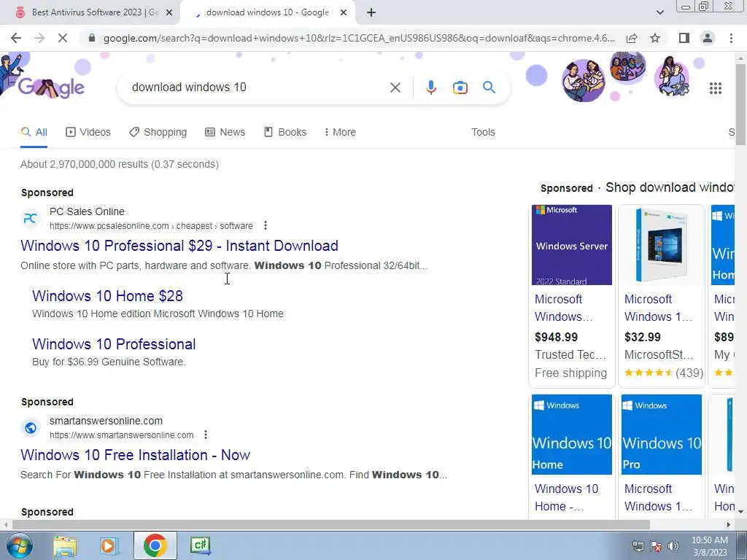Open Windows 10 Home product title link
747x560 pixels.
coord(566,497)
